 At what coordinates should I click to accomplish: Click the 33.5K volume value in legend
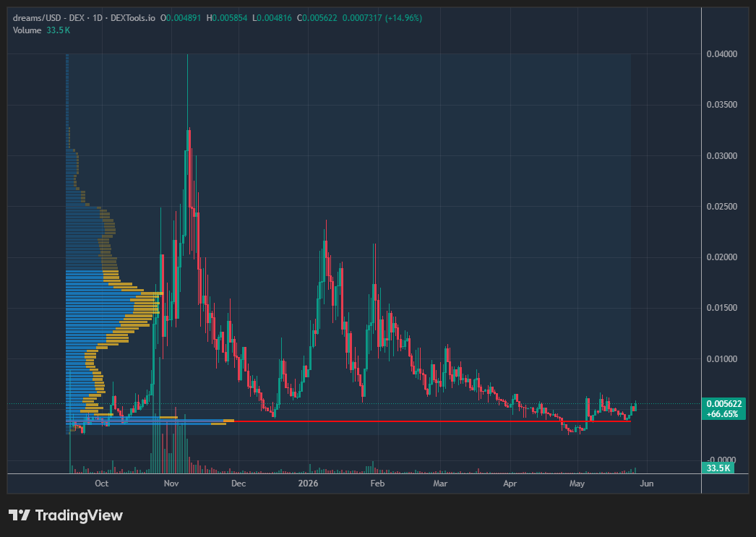point(59,30)
